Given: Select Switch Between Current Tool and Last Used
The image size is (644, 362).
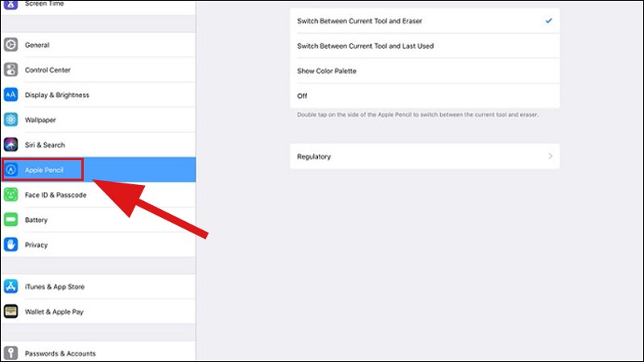Looking at the screenshot, I should pyautogui.click(x=425, y=46).
